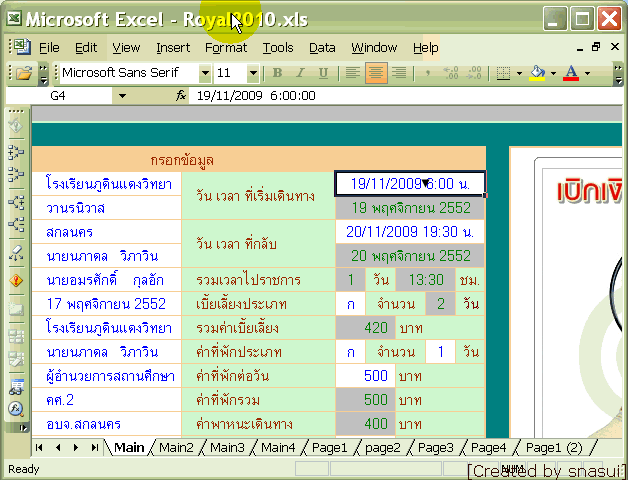The width and height of the screenshot is (628, 480).
Task: Expand the Microsoft Sans Serif font dropdown
Action: (205, 73)
